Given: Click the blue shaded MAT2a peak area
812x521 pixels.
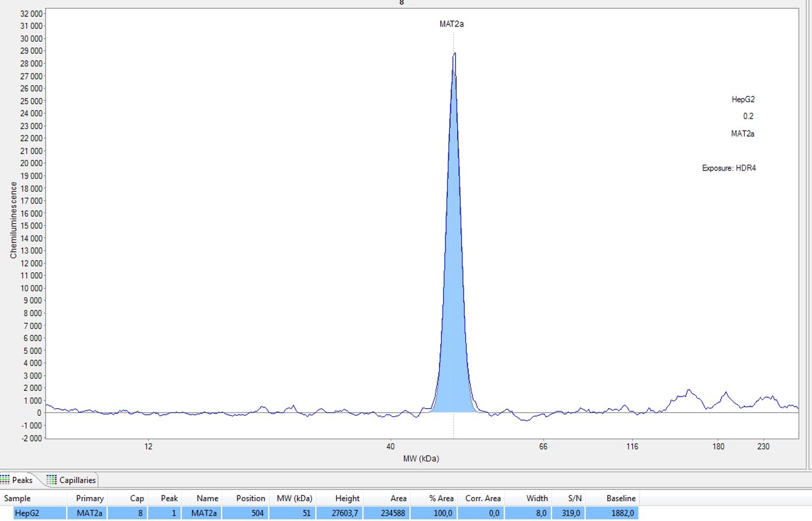Looking at the screenshot, I should (454, 292).
